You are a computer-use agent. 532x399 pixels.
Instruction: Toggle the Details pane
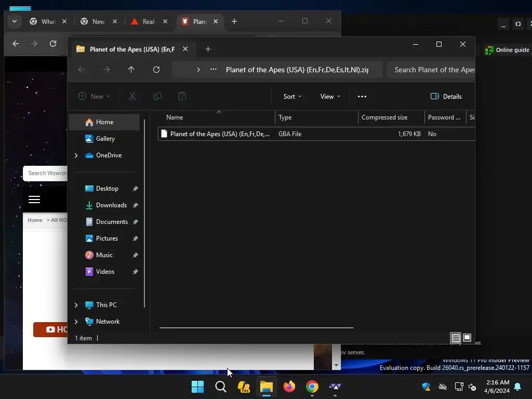tap(446, 96)
